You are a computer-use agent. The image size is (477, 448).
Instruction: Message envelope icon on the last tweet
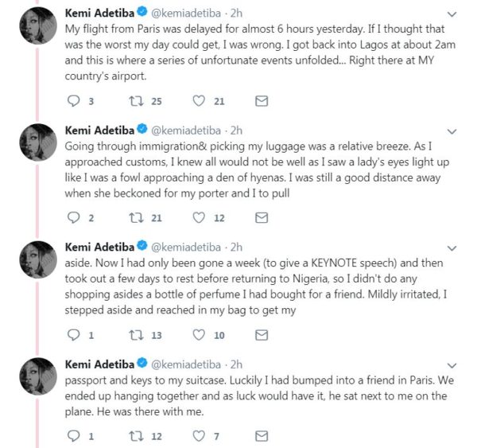[262, 436]
